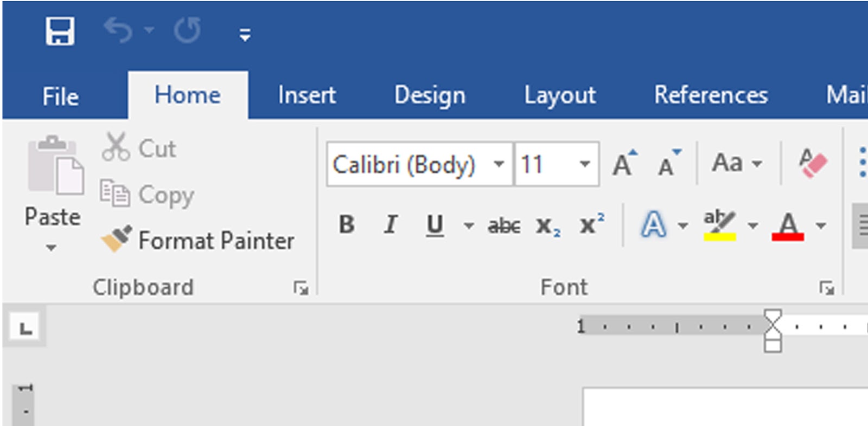
Task: Apply Text Effects with glowing A icon
Action: [x=653, y=225]
